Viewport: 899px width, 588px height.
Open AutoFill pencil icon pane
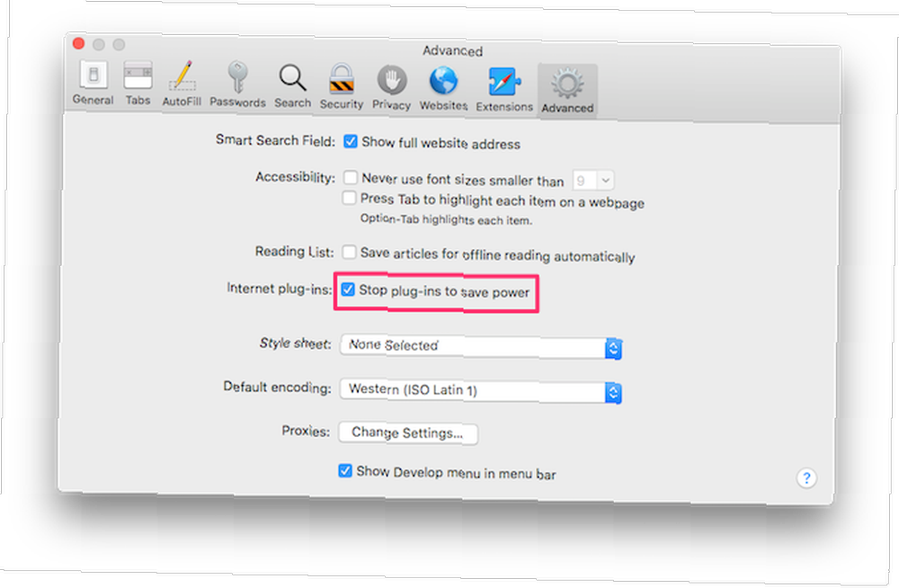[182, 85]
